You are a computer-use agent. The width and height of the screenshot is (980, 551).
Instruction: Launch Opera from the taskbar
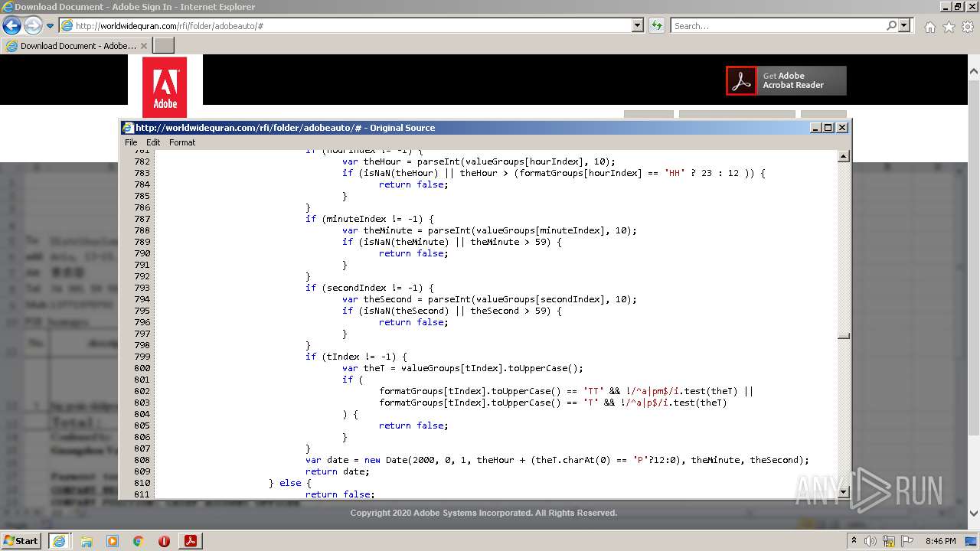pos(164,541)
